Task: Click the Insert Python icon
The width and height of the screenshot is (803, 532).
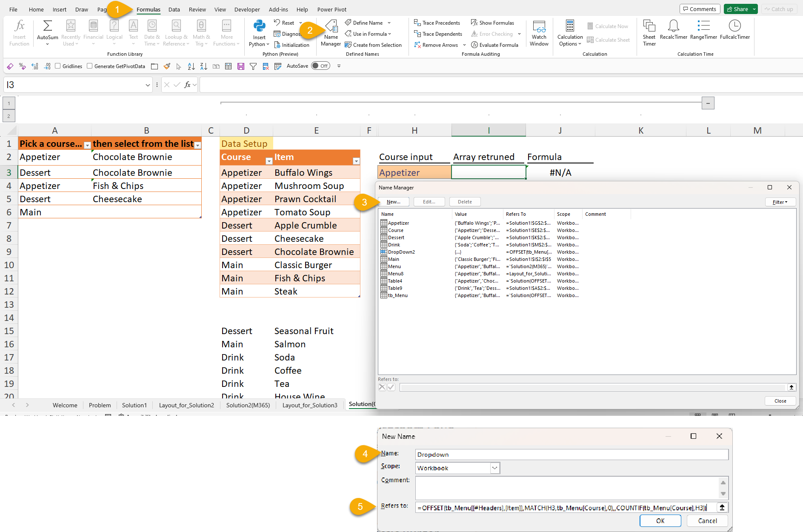Action: click(259, 26)
